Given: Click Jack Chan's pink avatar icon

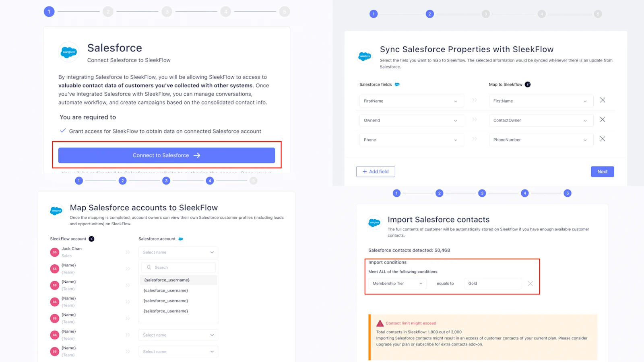Looking at the screenshot, I should [54, 252].
